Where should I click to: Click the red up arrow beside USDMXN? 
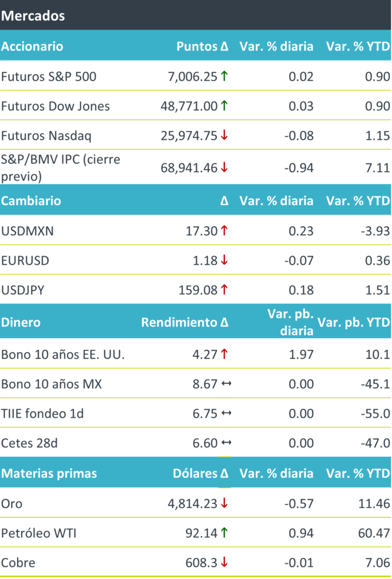224,230
